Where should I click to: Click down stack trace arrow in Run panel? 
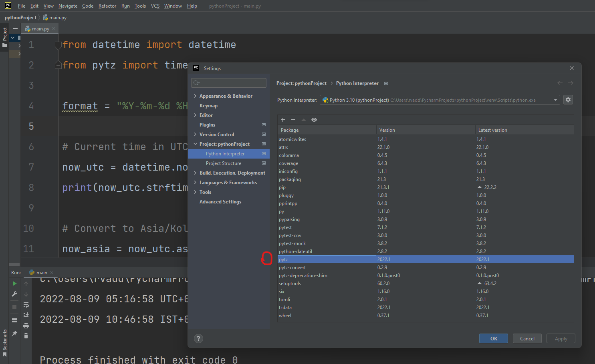[26, 294]
